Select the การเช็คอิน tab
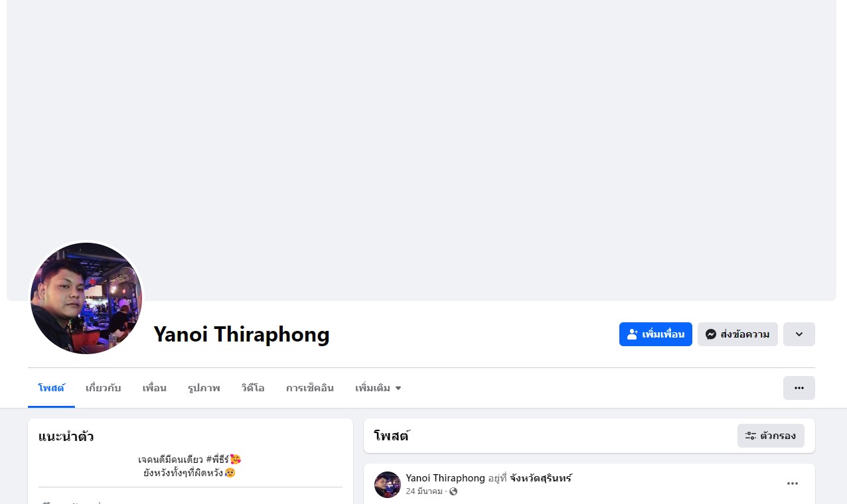Screen dimensions: 847x504 [310, 388]
